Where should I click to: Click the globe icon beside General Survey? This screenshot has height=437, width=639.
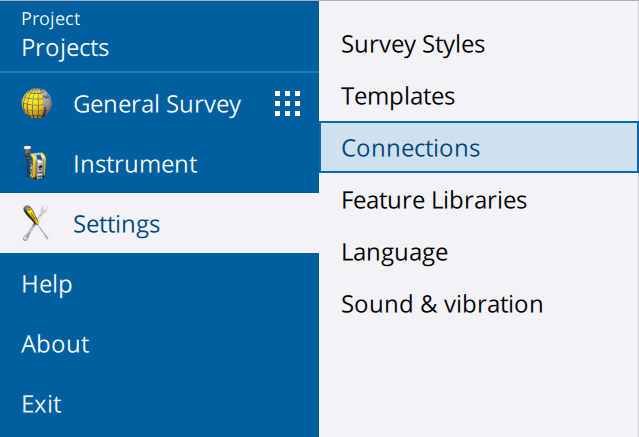[x=36, y=104]
